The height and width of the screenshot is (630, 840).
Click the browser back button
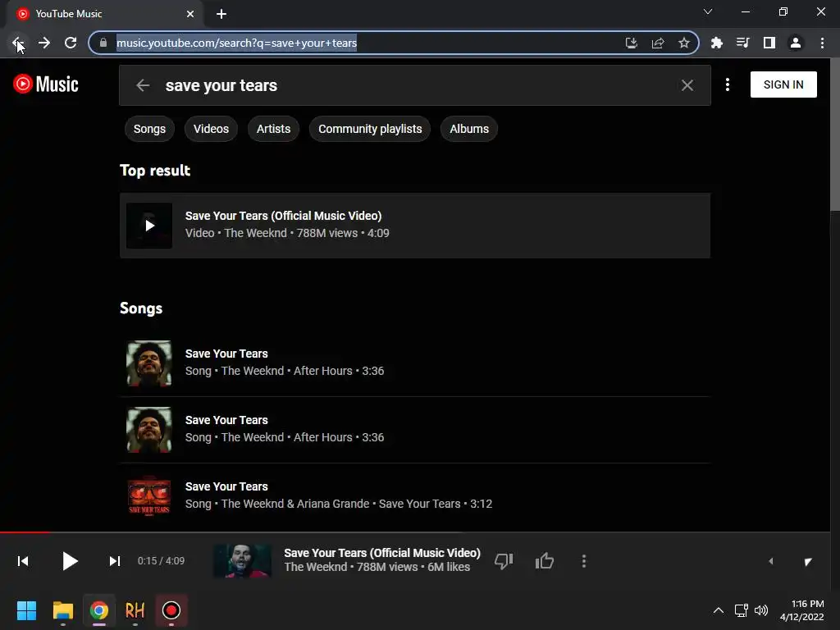pos(18,43)
